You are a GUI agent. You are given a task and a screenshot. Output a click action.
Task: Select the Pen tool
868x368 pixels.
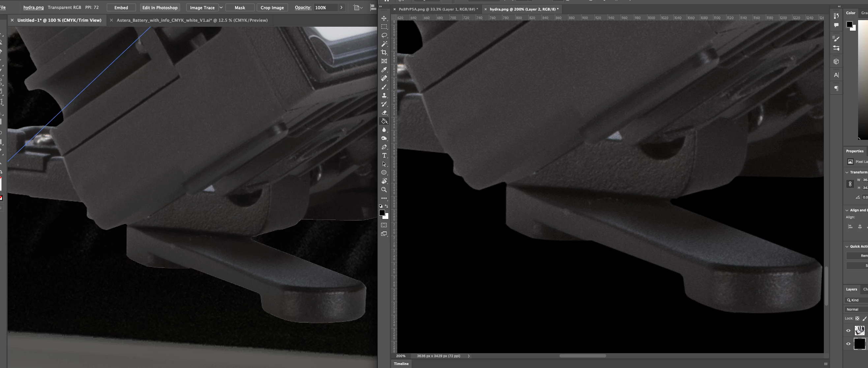click(x=384, y=147)
